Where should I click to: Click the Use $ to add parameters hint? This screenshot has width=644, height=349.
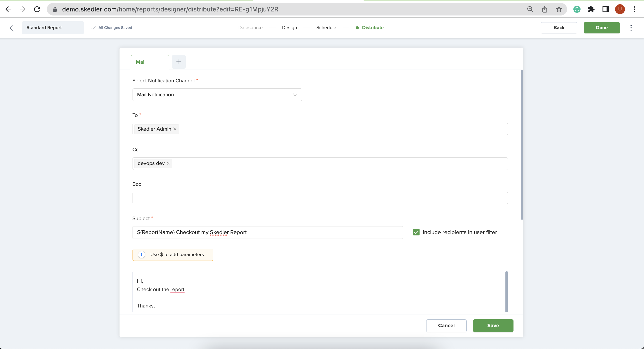coord(173,255)
